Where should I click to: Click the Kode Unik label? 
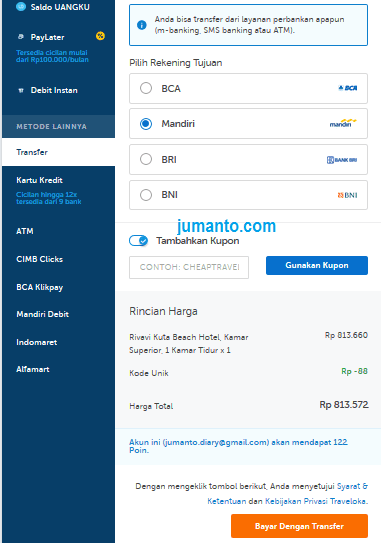[149, 373]
